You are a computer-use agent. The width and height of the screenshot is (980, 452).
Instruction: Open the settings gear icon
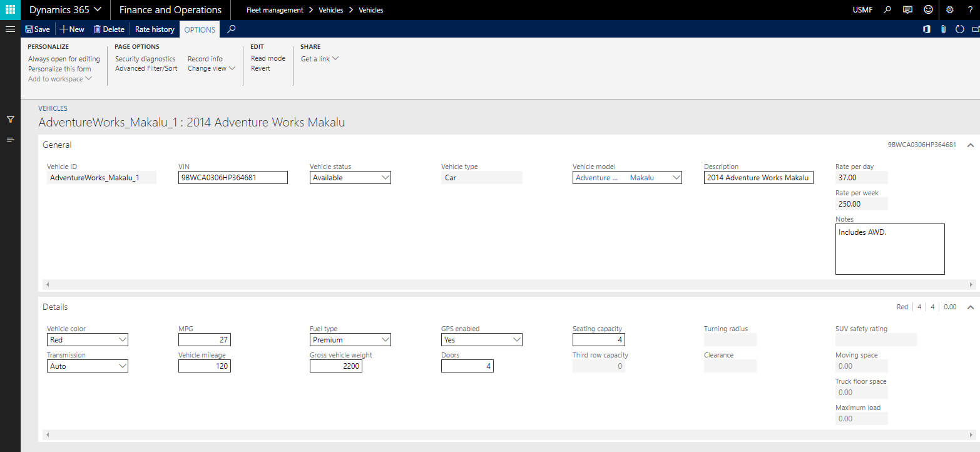point(950,10)
